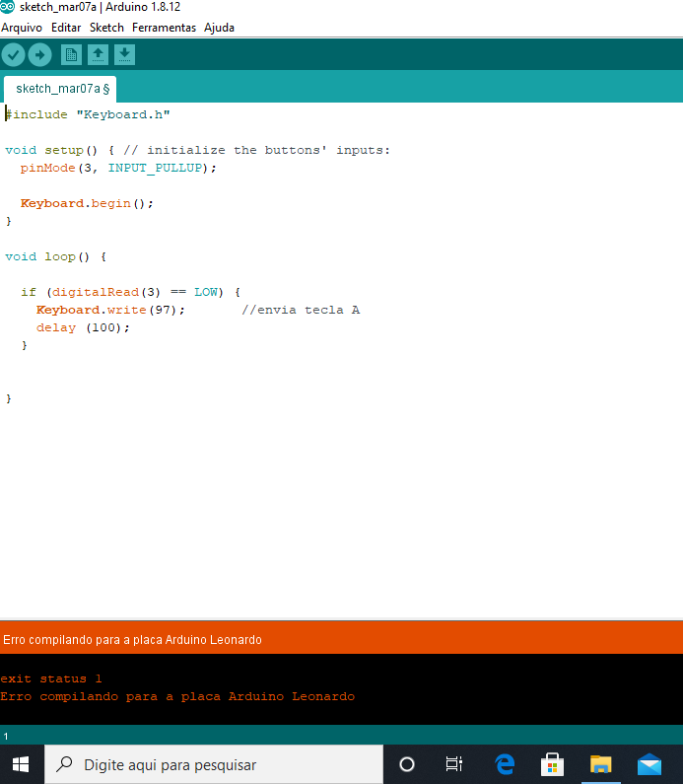Create a new sketch with the New icon

click(x=71, y=54)
